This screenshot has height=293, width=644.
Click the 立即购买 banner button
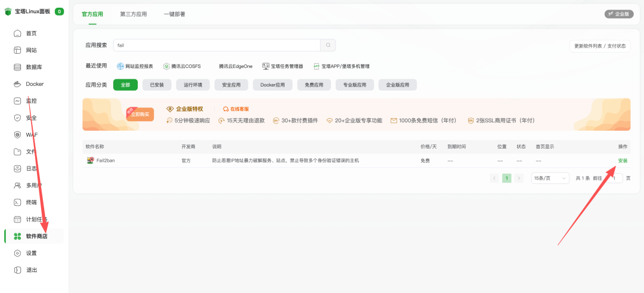(140, 114)
